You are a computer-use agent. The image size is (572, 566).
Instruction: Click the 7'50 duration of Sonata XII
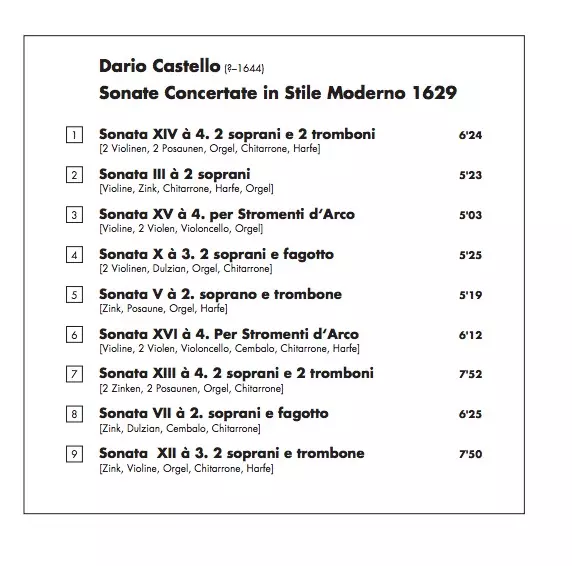coord(471,454)
